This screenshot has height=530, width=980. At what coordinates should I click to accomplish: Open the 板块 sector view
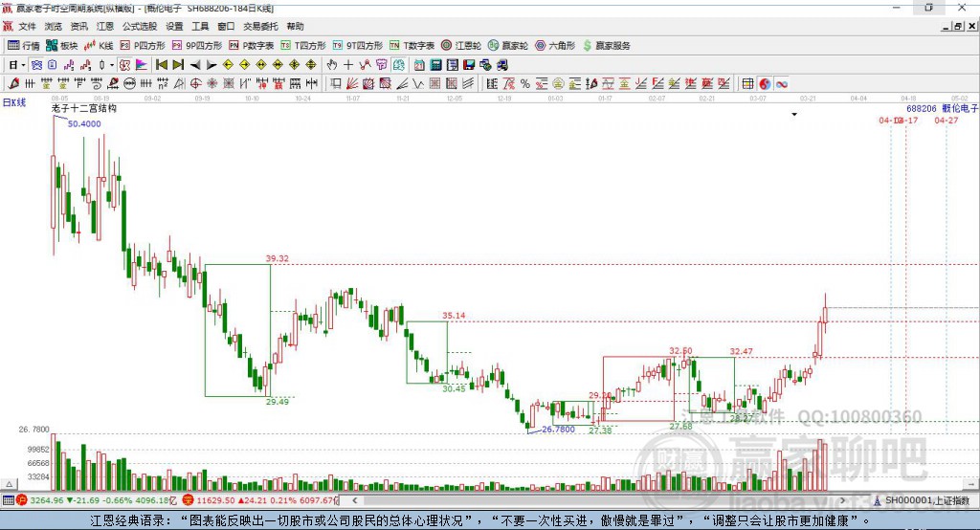(x=61, y=46)
